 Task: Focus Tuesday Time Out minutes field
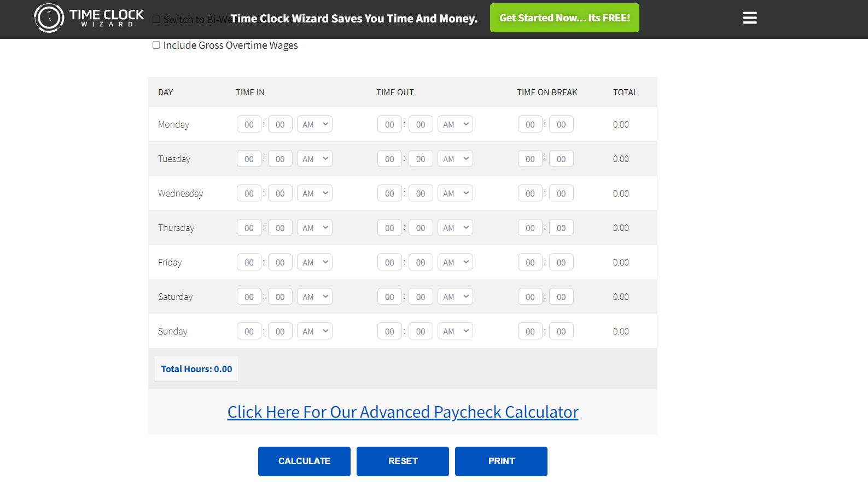click(421, 159)
